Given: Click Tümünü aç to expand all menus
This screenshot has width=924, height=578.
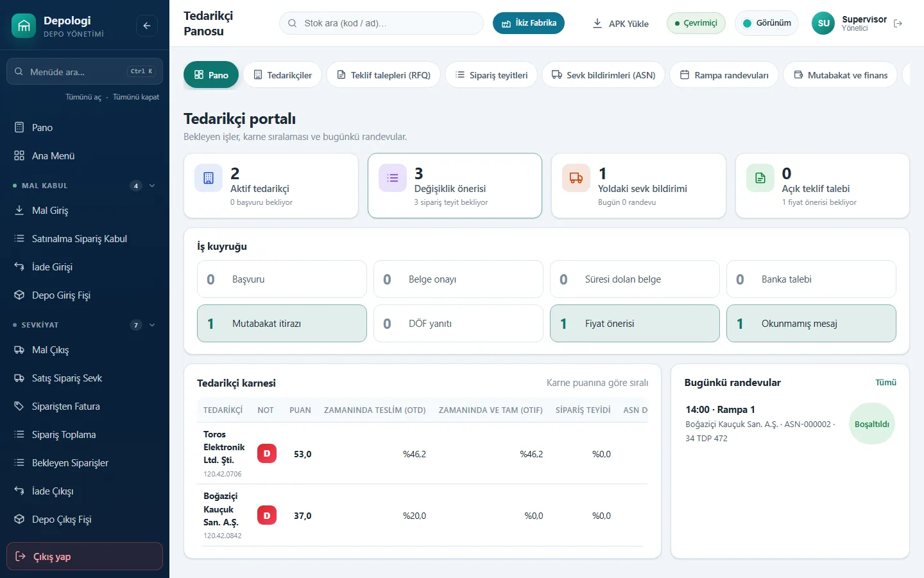Looking at the screenshot, I should tap(83, 97).
